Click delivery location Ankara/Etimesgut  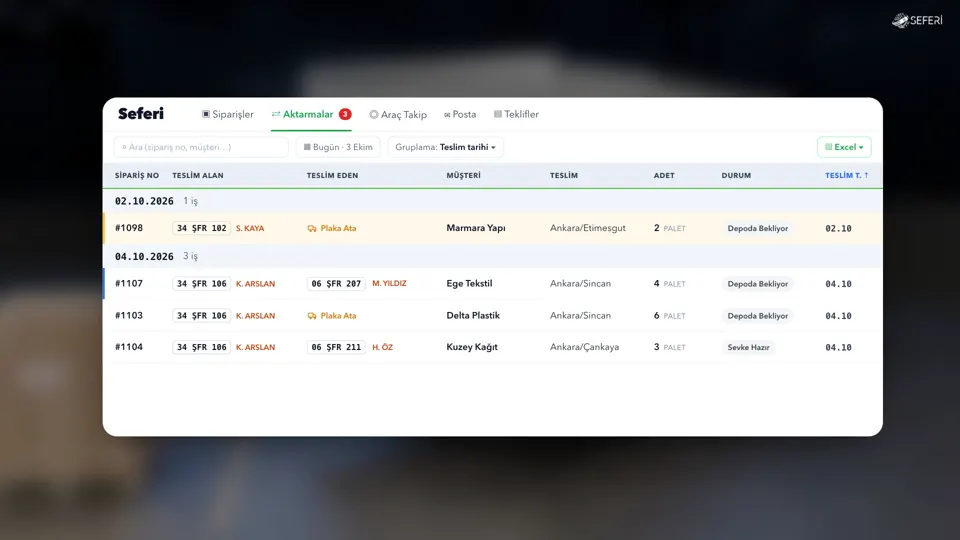tap(588, 228)
